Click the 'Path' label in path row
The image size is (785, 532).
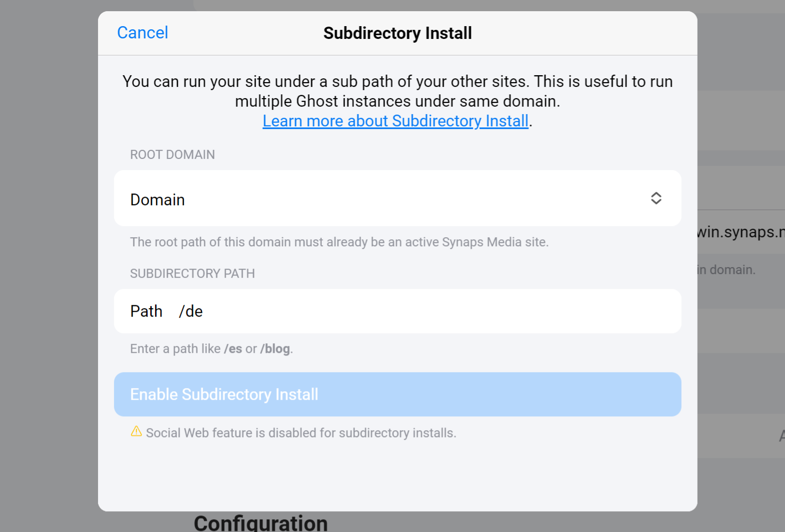(147, 311)
